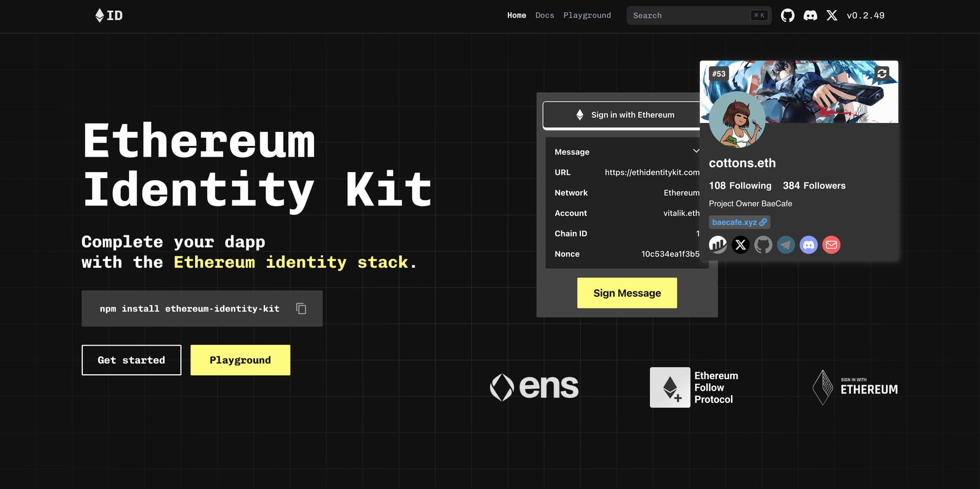This screenshot has width=980, height=489.
Task: Open the Telegram icon on cottons.eth card
Action: 786,245
